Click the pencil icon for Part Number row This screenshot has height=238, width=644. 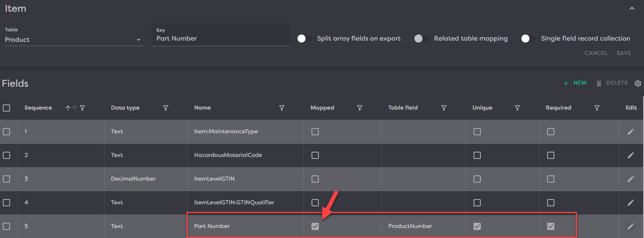[630, 226]
